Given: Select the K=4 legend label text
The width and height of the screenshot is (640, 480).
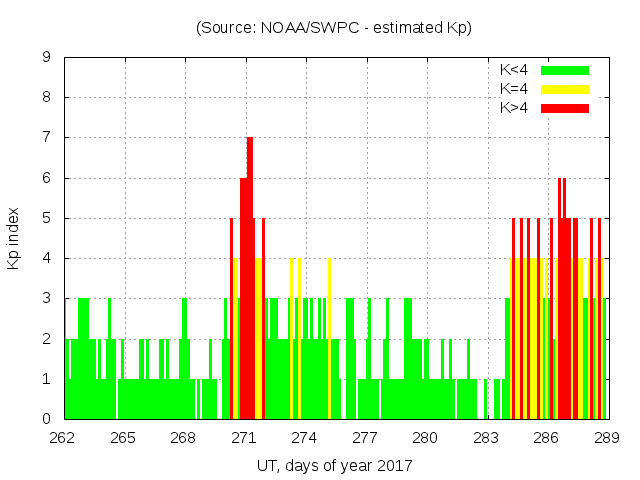Looking at the screenshot, I should click(x=515, y=89).
